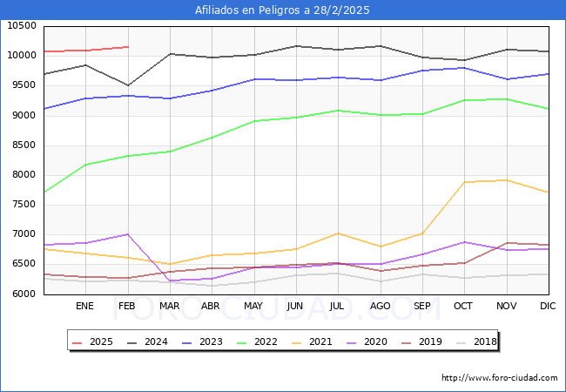Click the ENE month axis label
The image size is (566, 392).
84,306
